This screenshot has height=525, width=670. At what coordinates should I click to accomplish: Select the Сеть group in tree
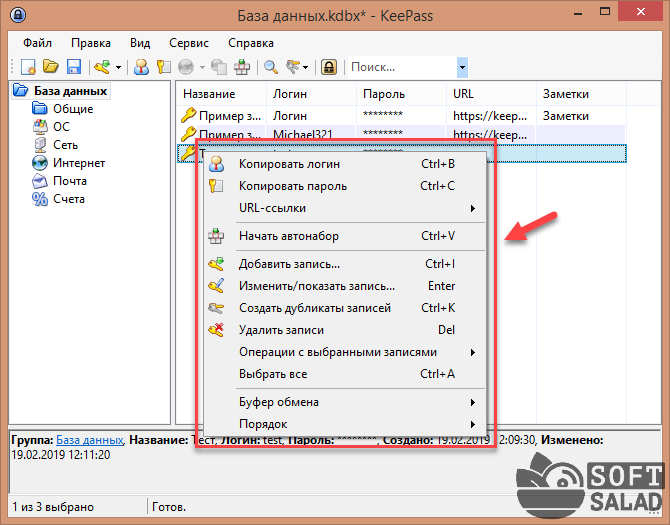pos(65,145)
